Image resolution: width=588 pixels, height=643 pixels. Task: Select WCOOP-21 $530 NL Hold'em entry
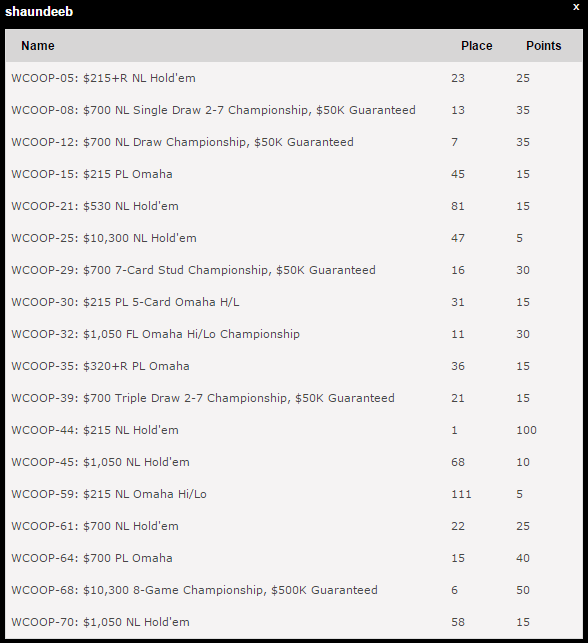(294, 206)
